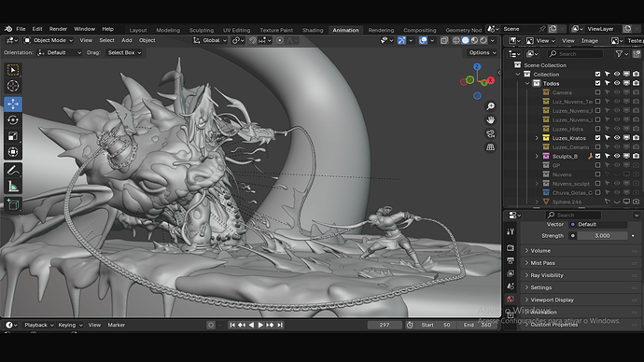Play the animation in reverse

pos(251,325)
